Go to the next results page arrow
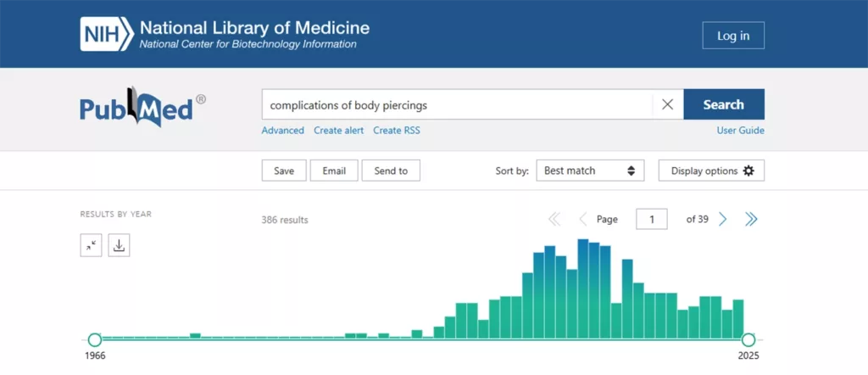This screenshot has width=868, height=375. tap(723, 219)
